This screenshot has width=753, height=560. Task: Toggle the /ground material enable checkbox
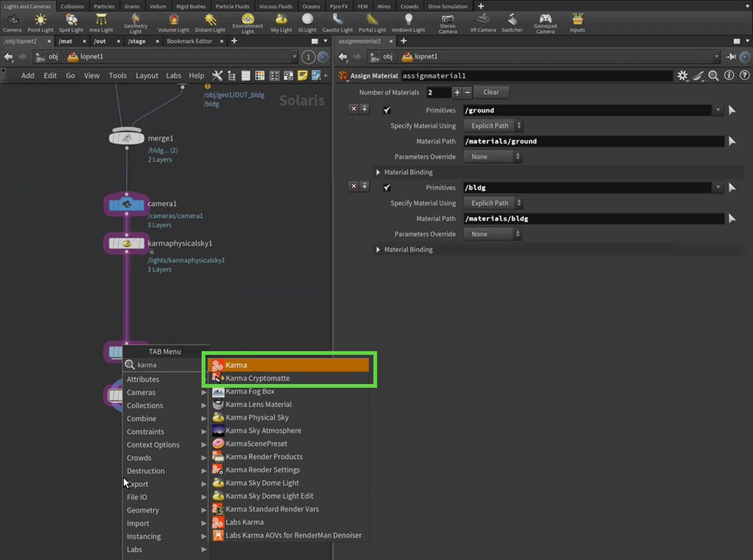[387, 110]
